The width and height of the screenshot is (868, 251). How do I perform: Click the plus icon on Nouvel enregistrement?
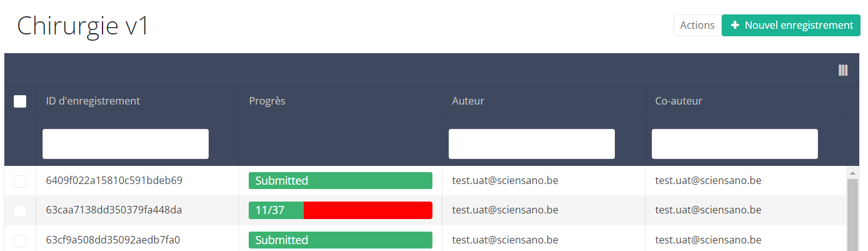[735, 25]
